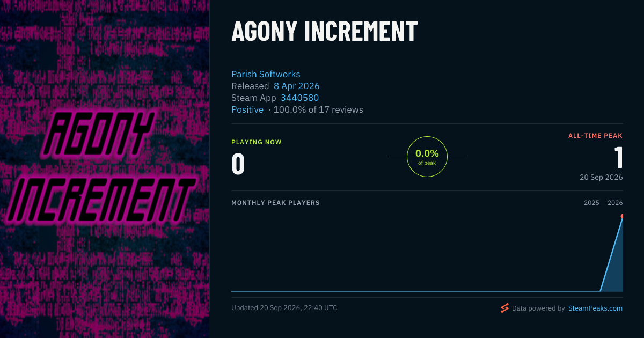Click the All-Time Peak value 1
Screen dimensions: 644x338
pyautogui.click(x=618, y=157)
